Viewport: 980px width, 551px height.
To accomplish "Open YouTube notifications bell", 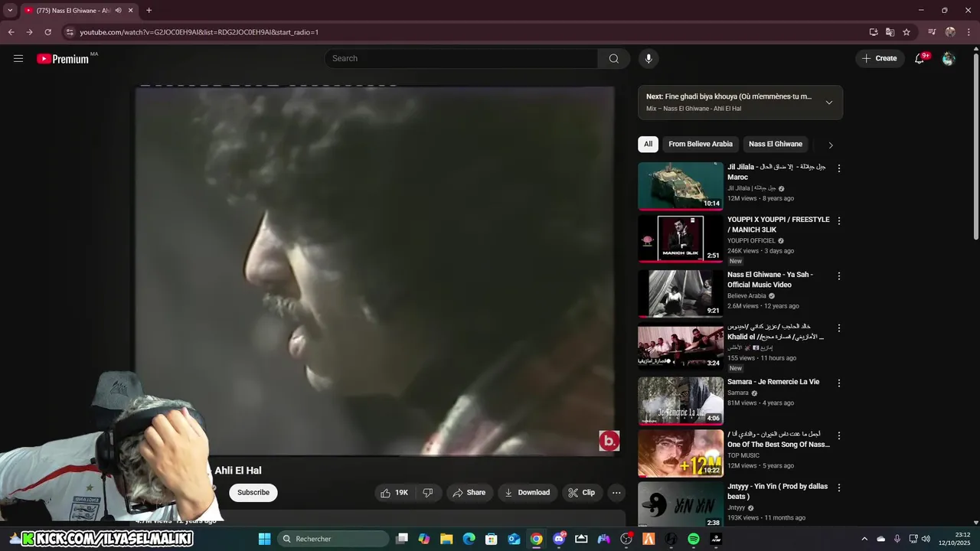I will coord(920,58).
